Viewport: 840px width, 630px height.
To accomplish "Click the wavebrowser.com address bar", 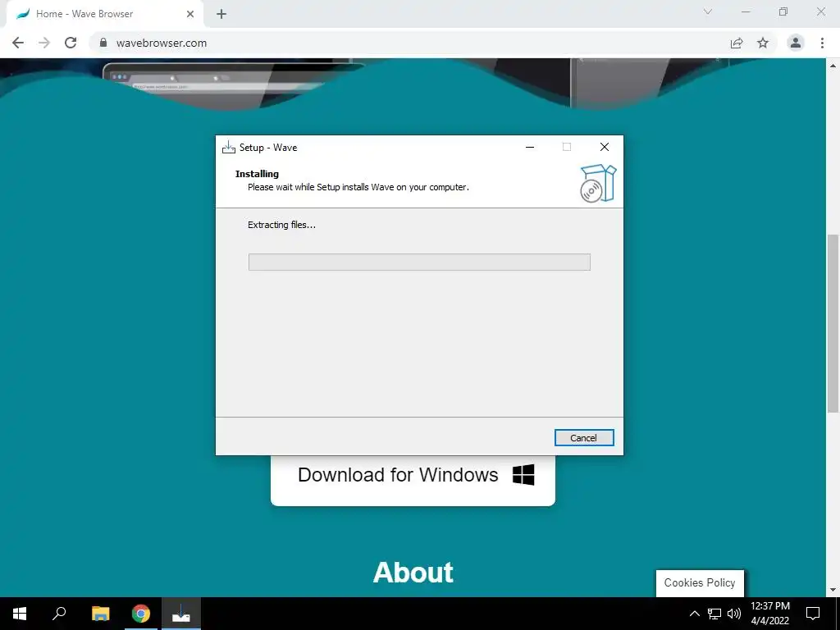I will 413,43.
